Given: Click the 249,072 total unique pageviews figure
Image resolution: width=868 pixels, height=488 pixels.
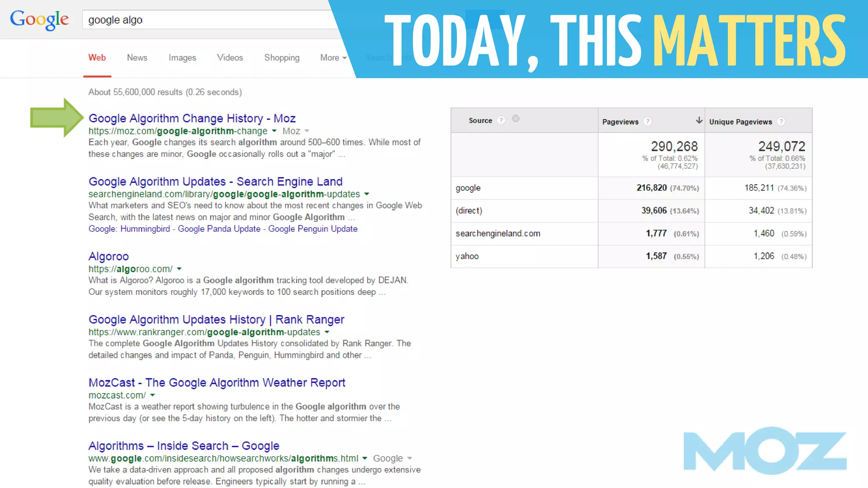Looking at the screenshot, I should (782, 147).
